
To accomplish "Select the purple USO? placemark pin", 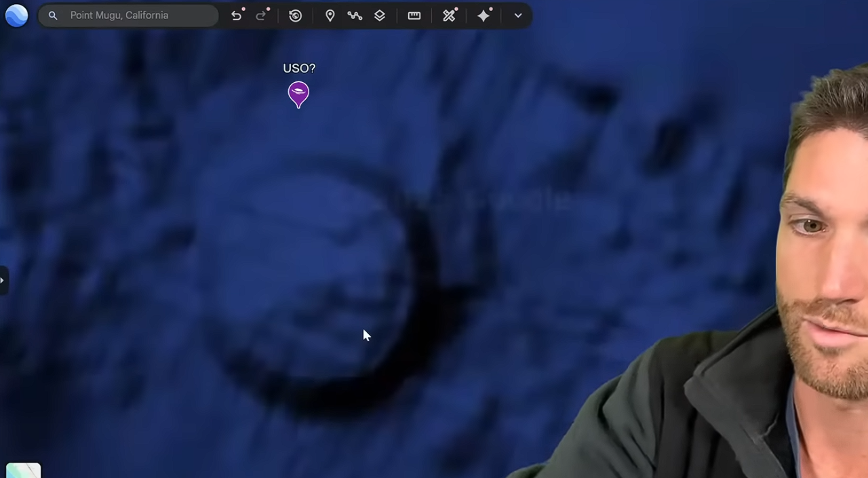I will point(298,94).
